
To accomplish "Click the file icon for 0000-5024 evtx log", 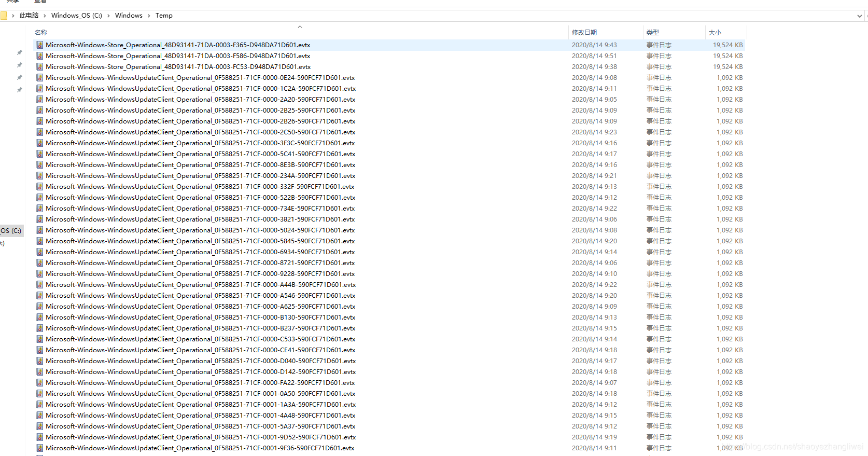I will pyautogui.click(x=39, y=230).
